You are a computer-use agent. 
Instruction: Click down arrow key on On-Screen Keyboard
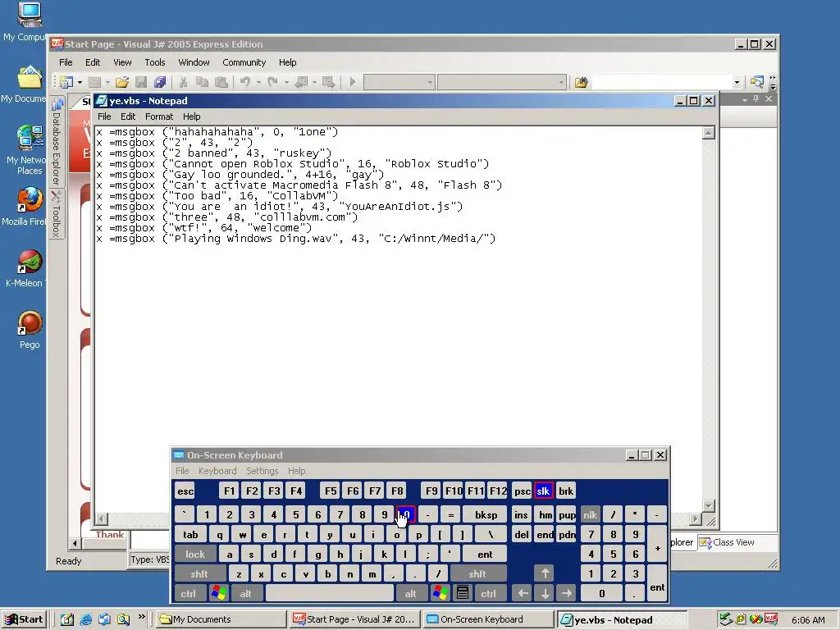pos(545,593)
